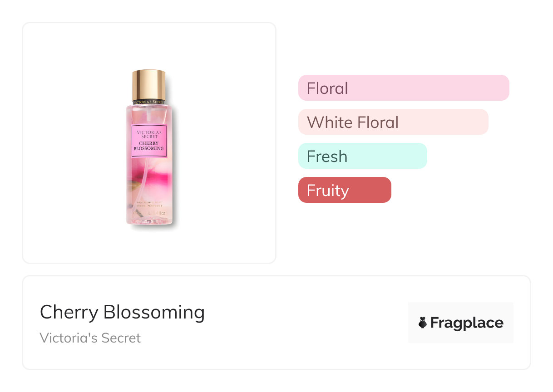This screenshot has width=553, height=392.
Task: Click VICTORIA'S SECRET text on the bottle label
Action: pyautogui.click(x=149, y=133)
